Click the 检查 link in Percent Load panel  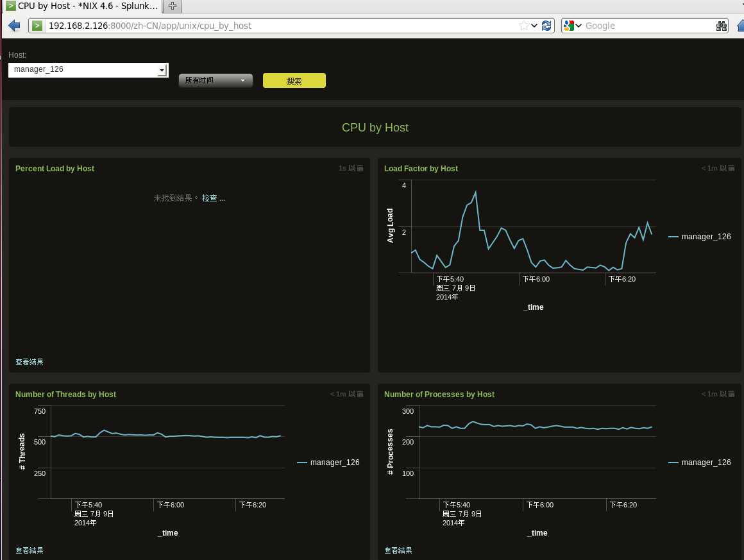(x=209, y=198)
